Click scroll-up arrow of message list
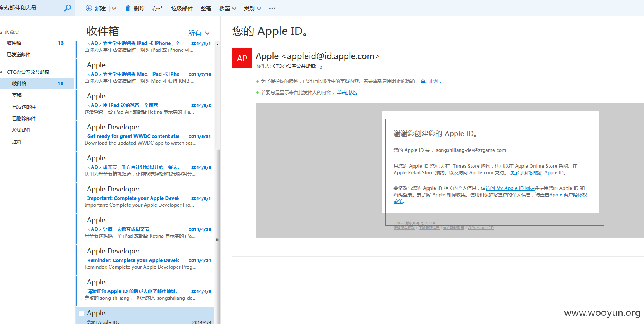 pos(217,44)
